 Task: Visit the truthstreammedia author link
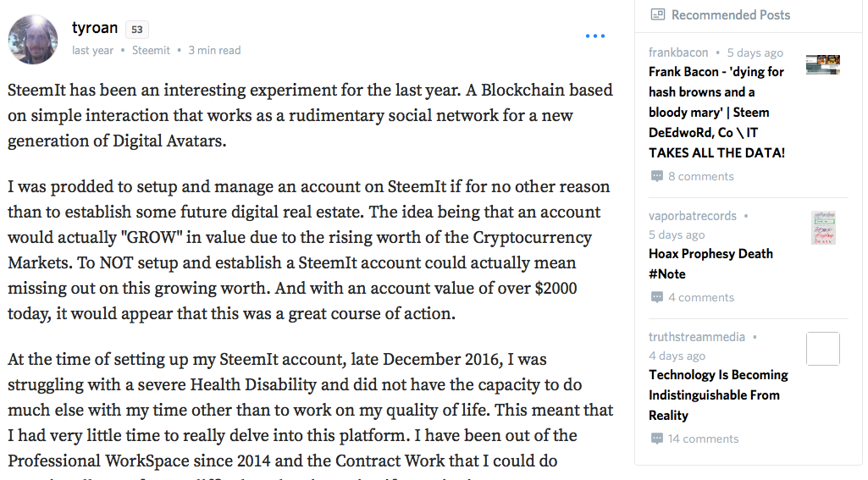click(697, 337)
